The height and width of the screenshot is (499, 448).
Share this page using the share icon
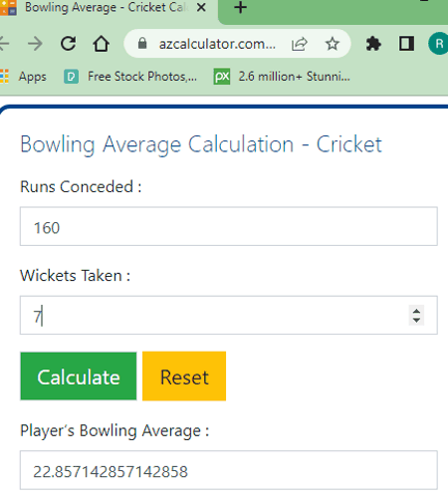[300, 44]
